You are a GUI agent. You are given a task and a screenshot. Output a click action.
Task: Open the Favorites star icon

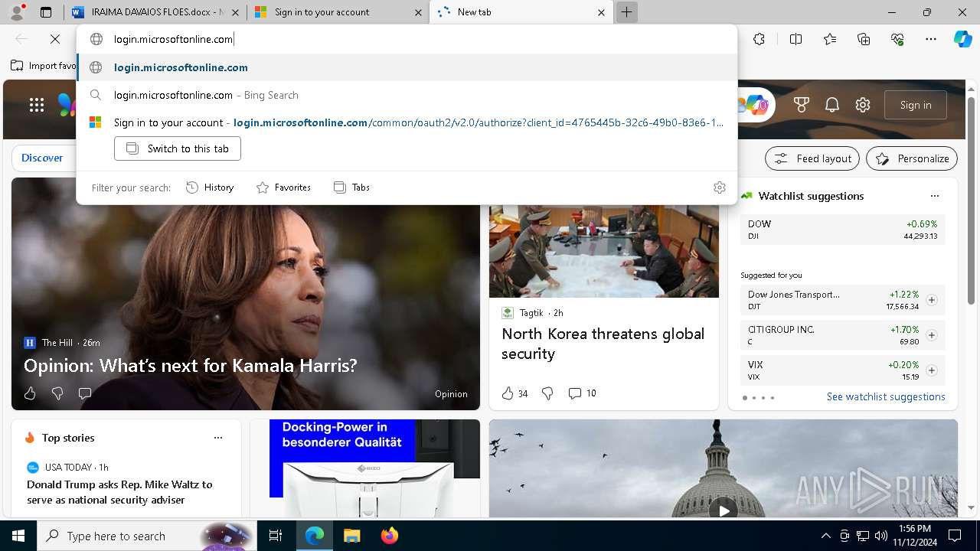830,39
